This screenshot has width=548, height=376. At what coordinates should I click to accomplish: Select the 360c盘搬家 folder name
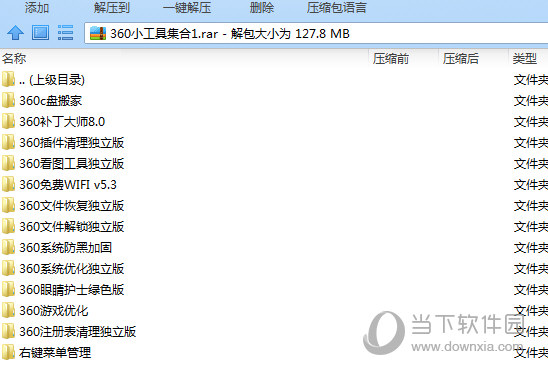click(51, 101)
